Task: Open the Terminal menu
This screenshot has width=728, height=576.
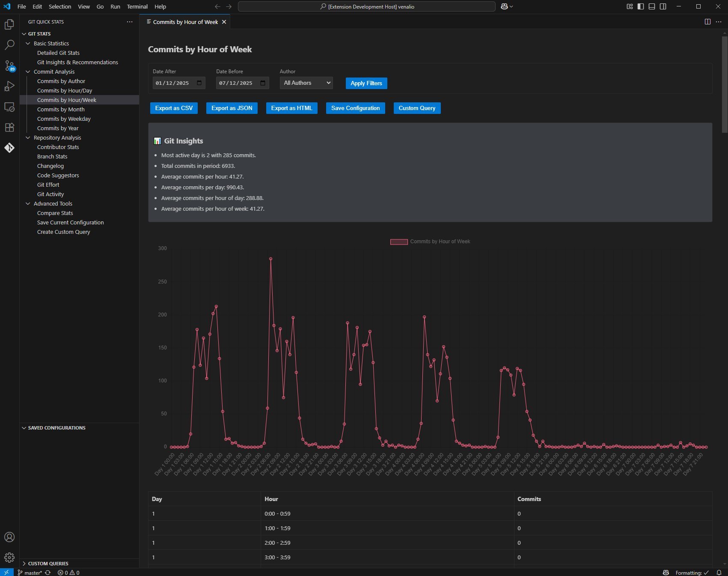Action: 137,6
